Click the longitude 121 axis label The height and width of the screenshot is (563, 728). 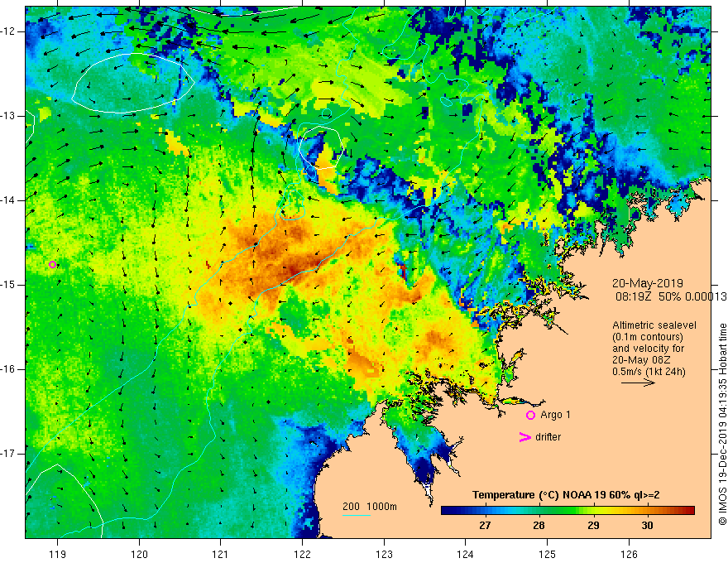tap(220, 554)
